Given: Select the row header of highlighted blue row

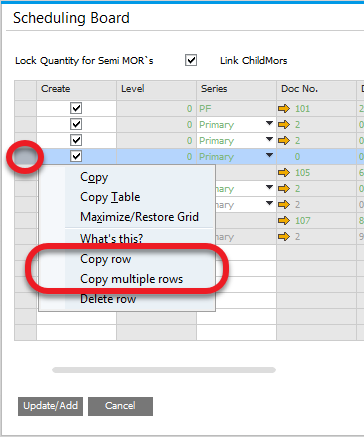Looking at the screenshot, I should (25, 156).
